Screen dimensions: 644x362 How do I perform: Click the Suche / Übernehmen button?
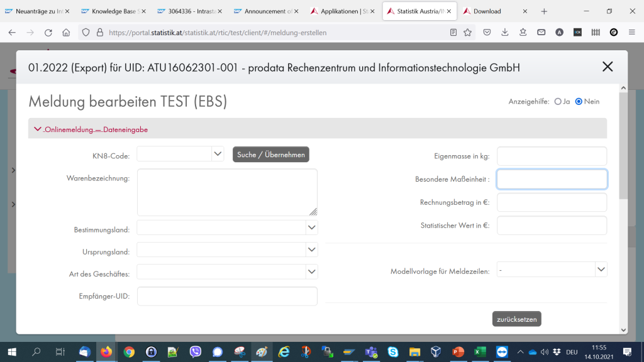tap(270, 154)
